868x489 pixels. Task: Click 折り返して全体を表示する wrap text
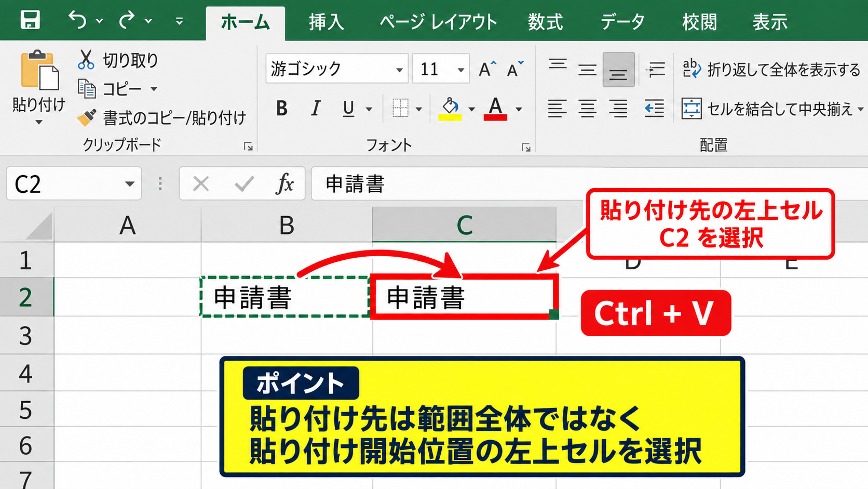coord(771,69)
